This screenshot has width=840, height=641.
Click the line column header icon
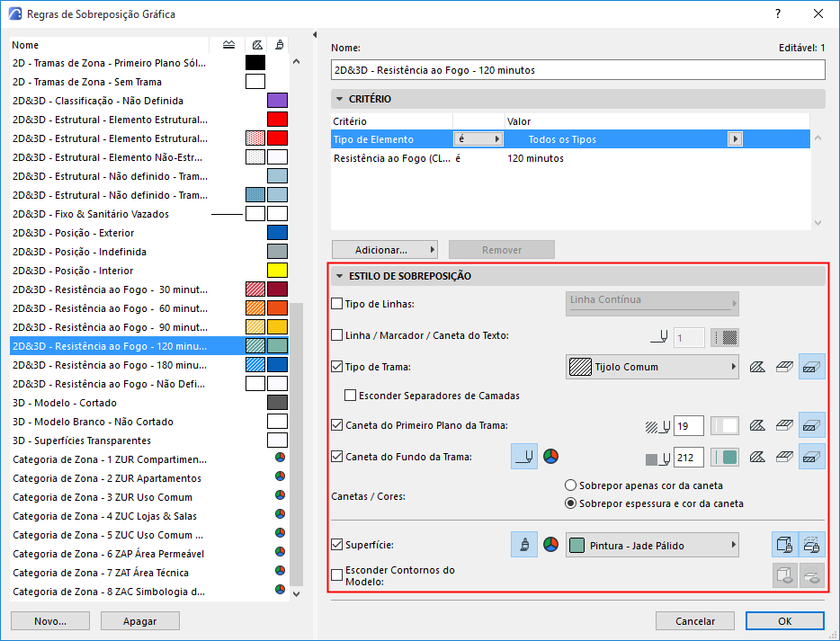(x=228, y=45)
